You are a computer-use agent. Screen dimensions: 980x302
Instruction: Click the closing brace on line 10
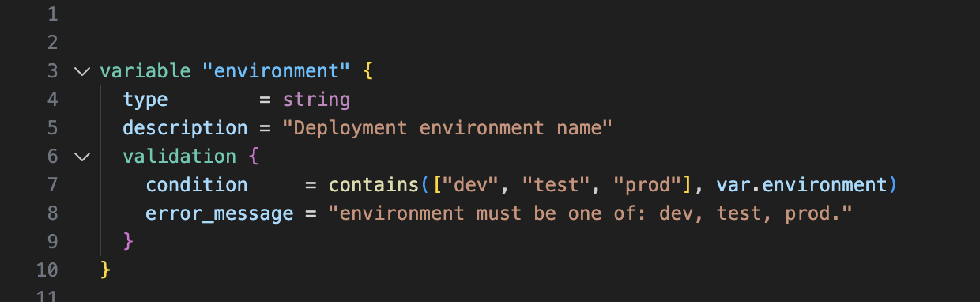[106, 270]
